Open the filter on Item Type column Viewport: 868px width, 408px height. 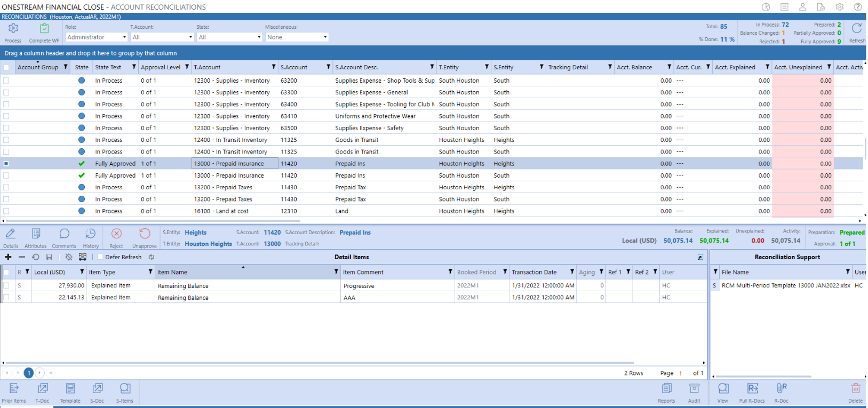click(150, 272)
